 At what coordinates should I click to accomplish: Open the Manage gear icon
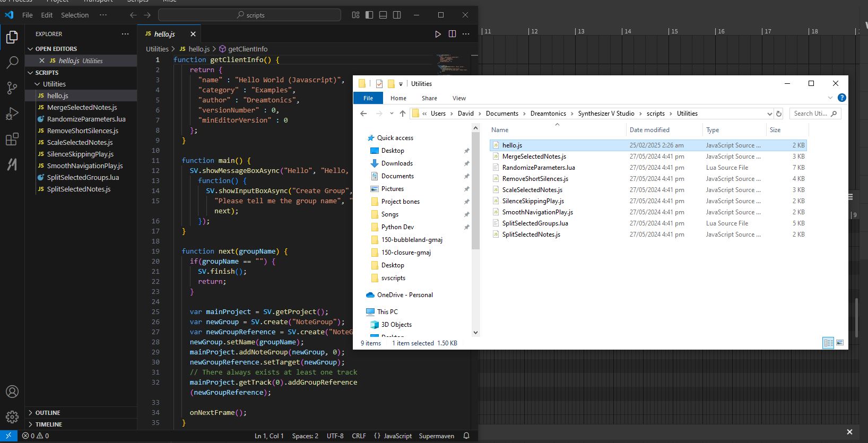[12, 417]
